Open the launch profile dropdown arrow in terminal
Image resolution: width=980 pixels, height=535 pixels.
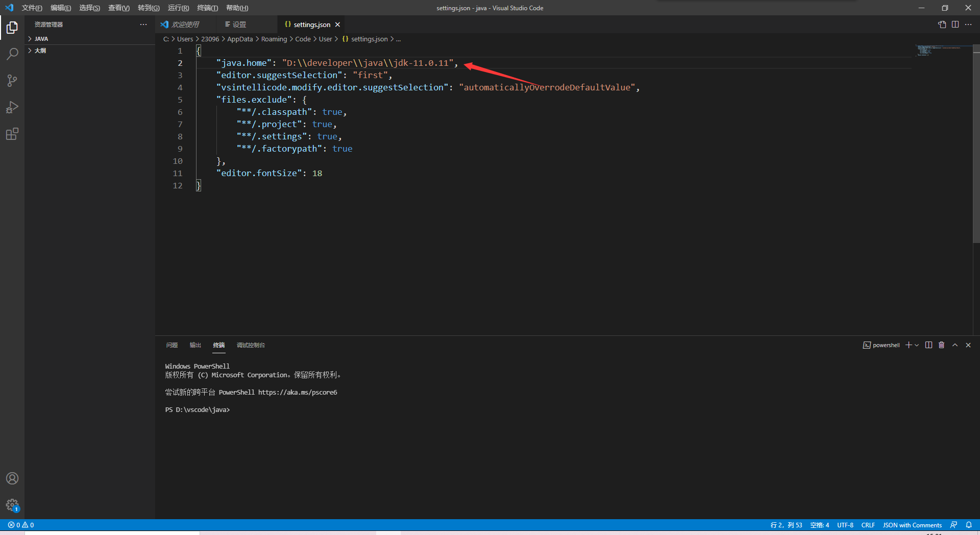tap(917, 345)
